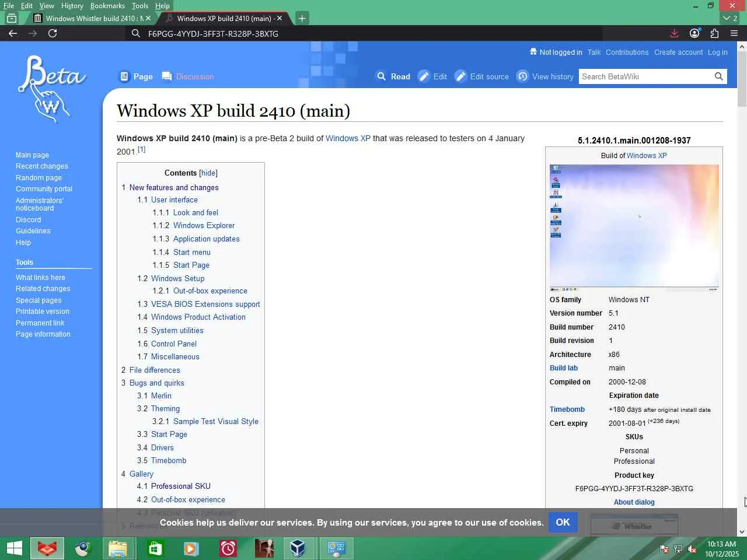Open the View history tab
Image resolution: width=747 pixels, height=560 pixels.
coord(545,76)
